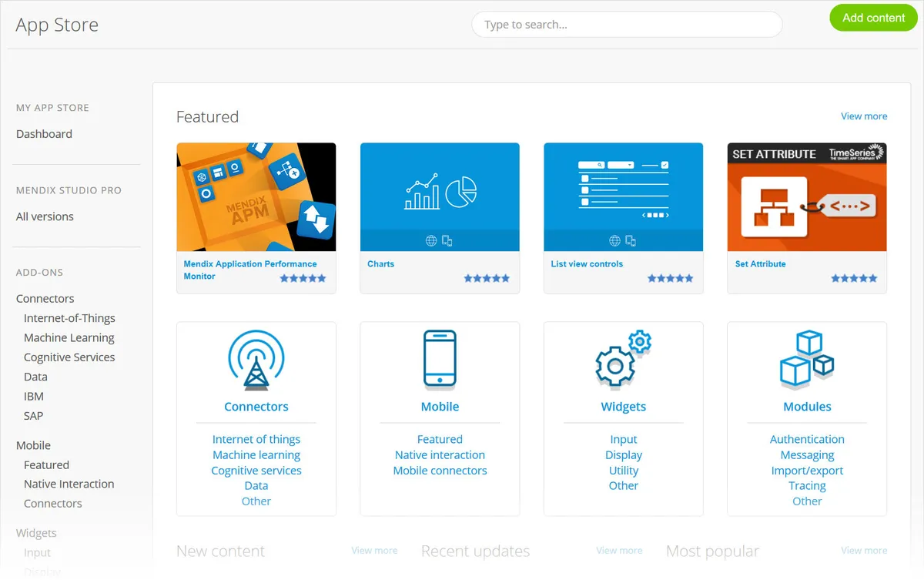Viewport: 924px width, 580px height.
Task: Open Machine learning under Connectors card
Action: click(x=256, y=455)
